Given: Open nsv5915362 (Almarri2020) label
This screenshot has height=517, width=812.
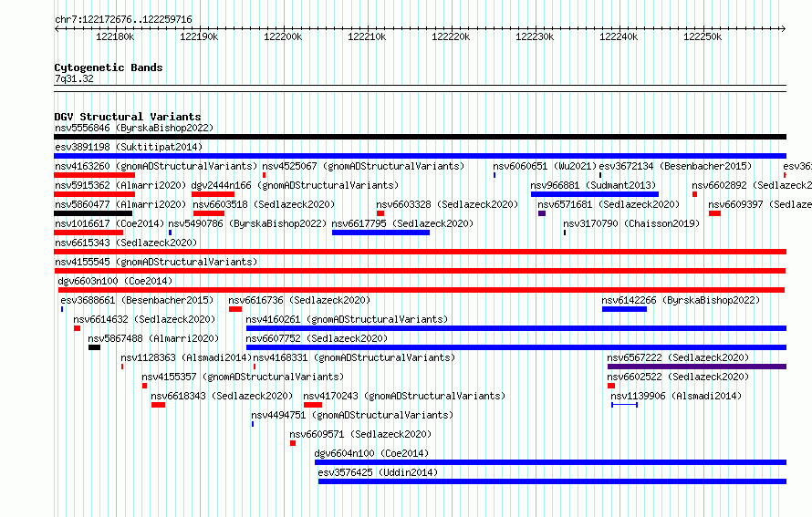Looking at the screenshot, I should coord(120,185).
